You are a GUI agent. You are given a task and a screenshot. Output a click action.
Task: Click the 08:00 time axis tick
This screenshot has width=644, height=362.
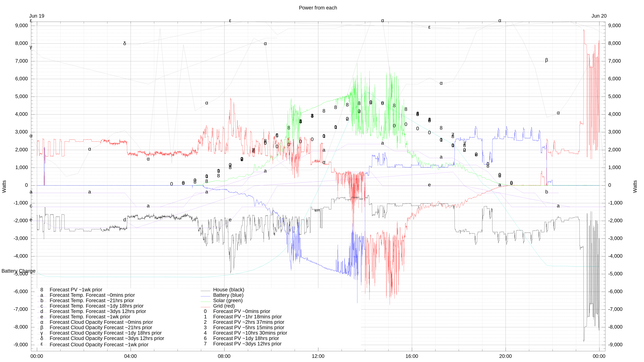pos(224,356)
